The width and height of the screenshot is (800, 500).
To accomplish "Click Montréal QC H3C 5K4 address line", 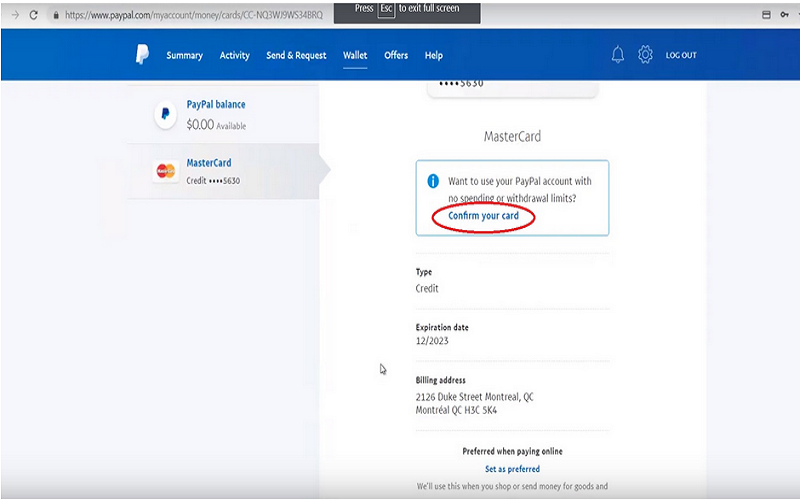I will (x=456, y=410).
